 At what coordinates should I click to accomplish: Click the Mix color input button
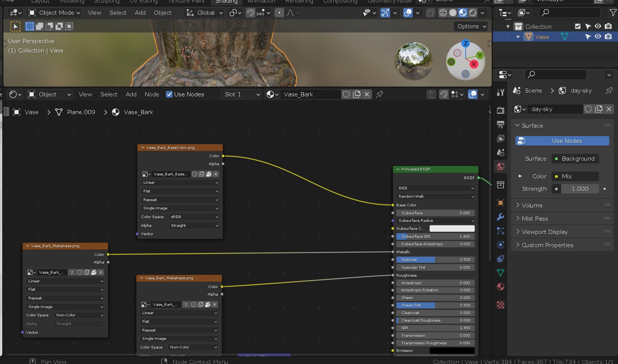pyautogui.click(x=575, y=176)
